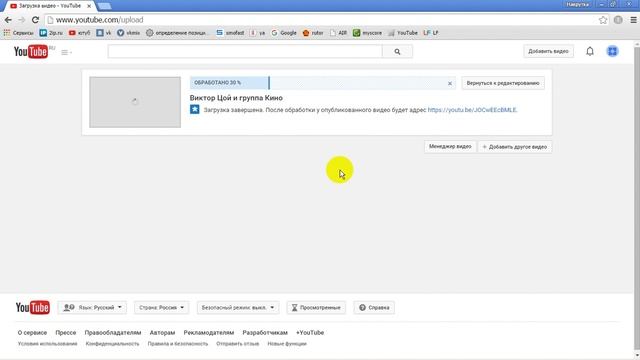Click the blue star icon beside upload status

[x=195, y=109]
